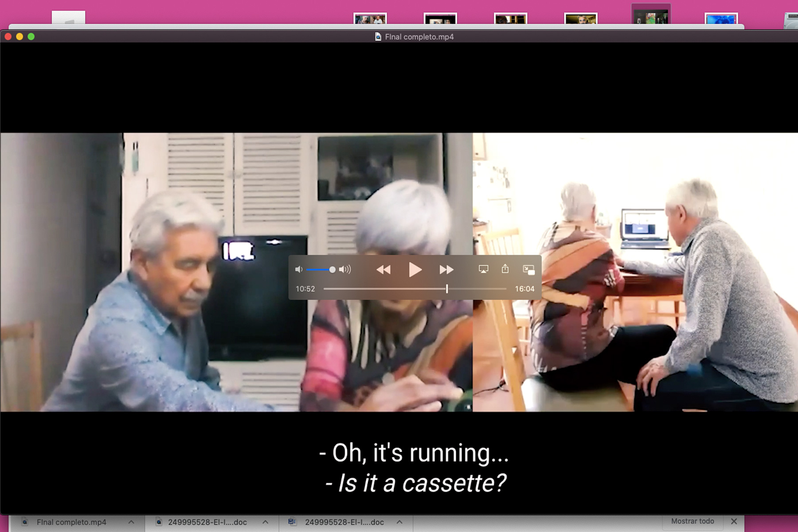The image size is (798, 532).
Task: Click the document icon beside the window title
Action: tap(378, 37)
